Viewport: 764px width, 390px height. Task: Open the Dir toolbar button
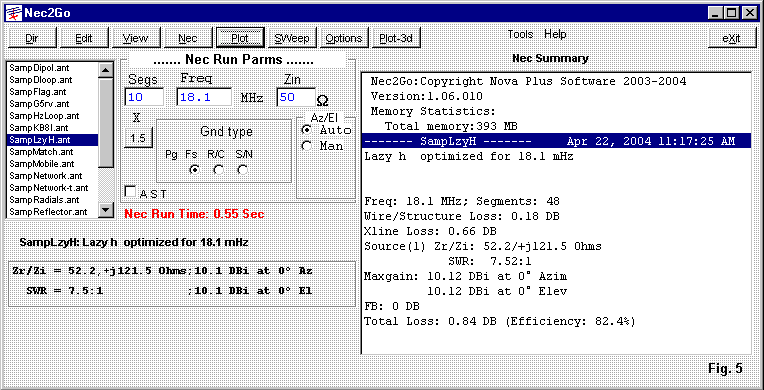point(32,38)
